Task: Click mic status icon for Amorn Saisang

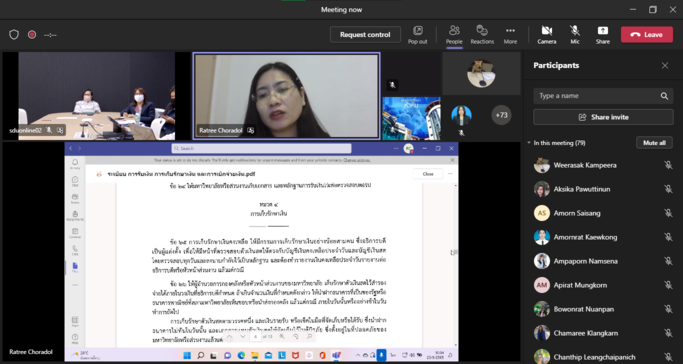Action: click(x=668, y=213)
